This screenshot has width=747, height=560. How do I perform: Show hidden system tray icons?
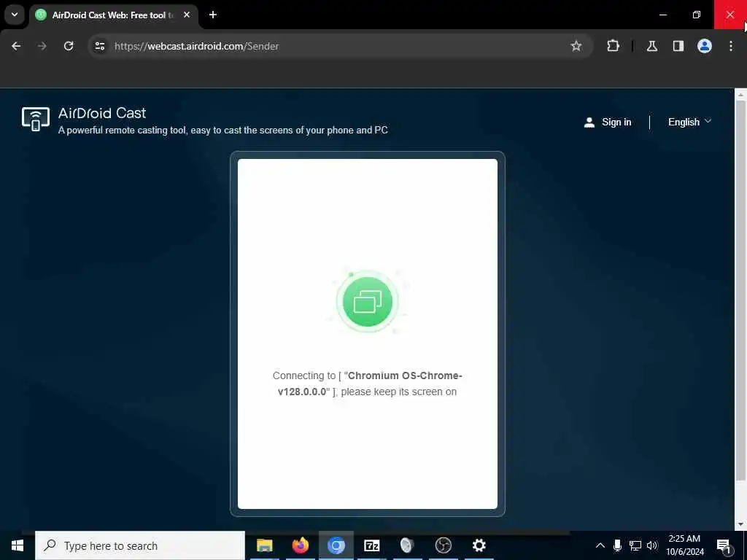pyautogui.click(x=600, y=545)
